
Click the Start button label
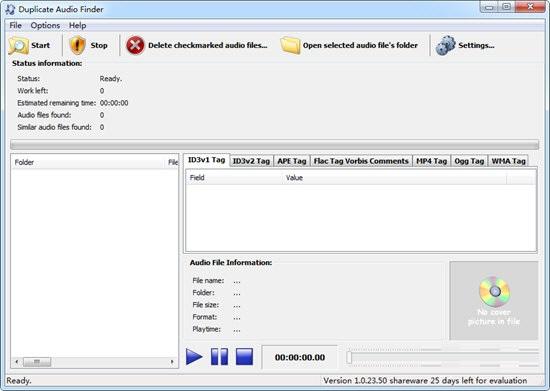point(40,45)
